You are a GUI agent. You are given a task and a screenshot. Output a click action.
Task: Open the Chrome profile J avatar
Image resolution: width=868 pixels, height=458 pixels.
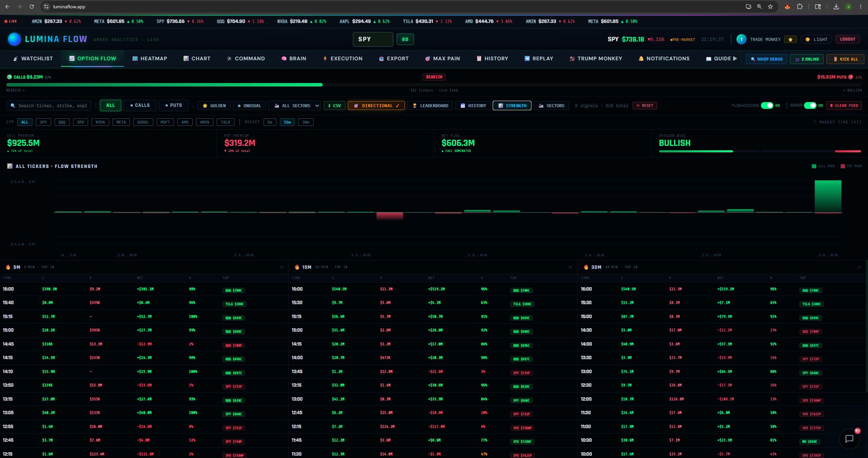[x=848, y=6]
